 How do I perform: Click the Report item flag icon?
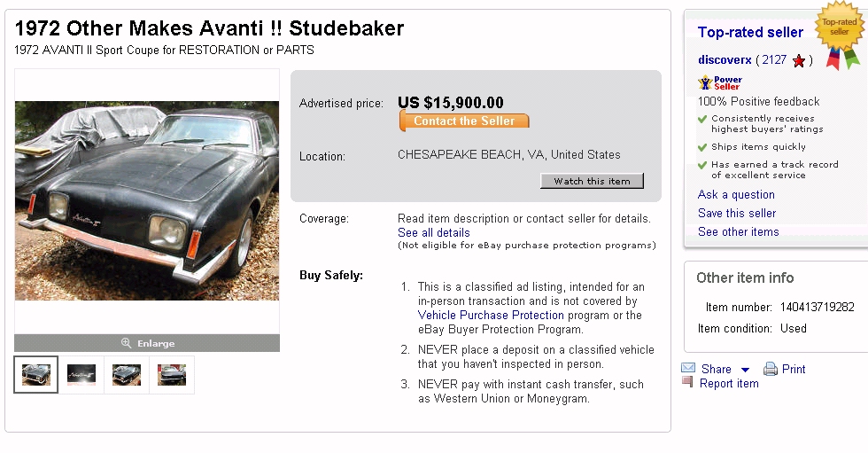[687, 382]
